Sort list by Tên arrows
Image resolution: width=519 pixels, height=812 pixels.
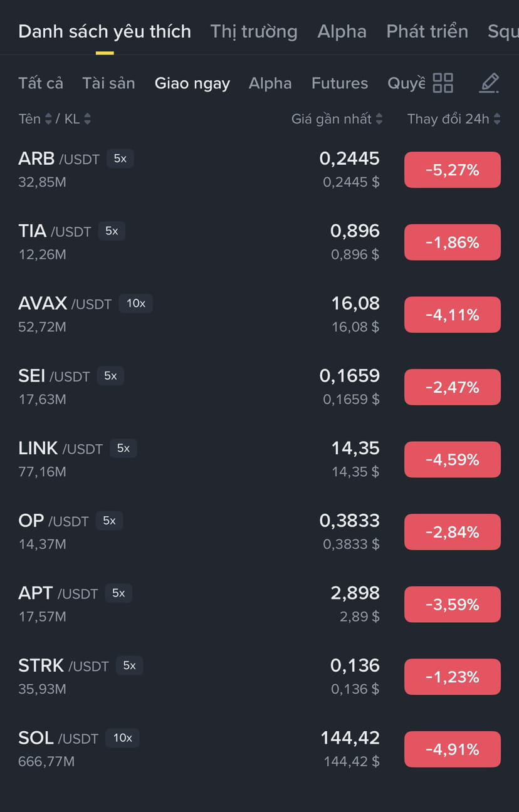(48, 119)
